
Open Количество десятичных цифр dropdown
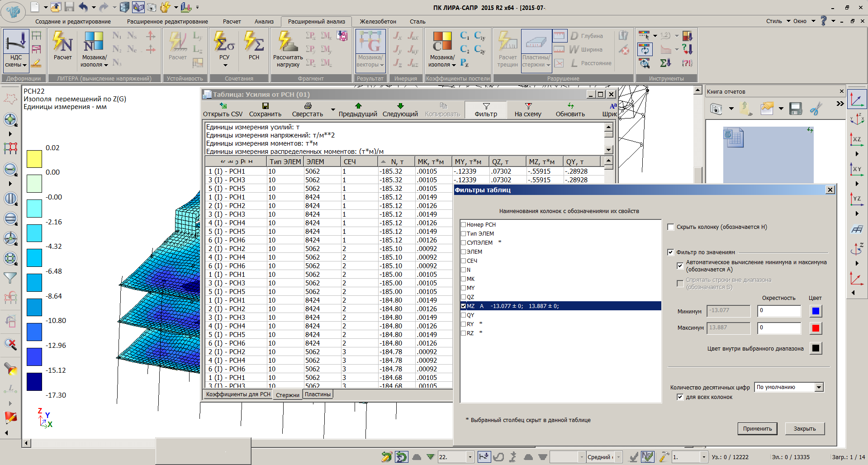pos(819,387)
